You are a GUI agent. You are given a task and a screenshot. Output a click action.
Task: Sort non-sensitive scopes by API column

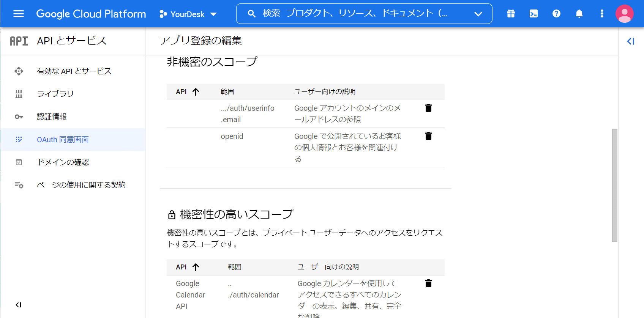pos(188,92)
